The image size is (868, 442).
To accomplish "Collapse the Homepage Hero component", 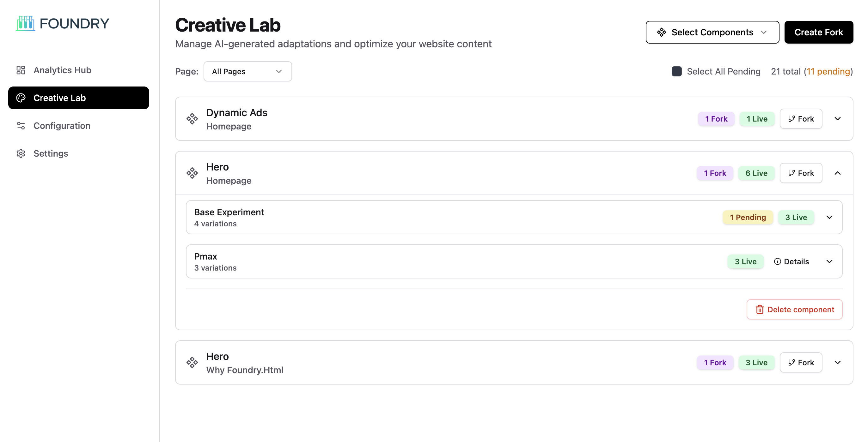I will (837, 173).
